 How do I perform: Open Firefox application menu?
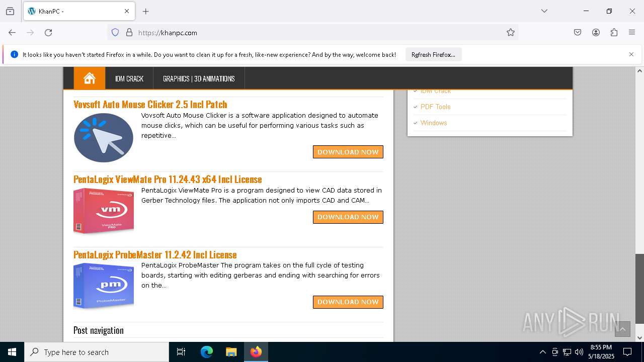632,32
